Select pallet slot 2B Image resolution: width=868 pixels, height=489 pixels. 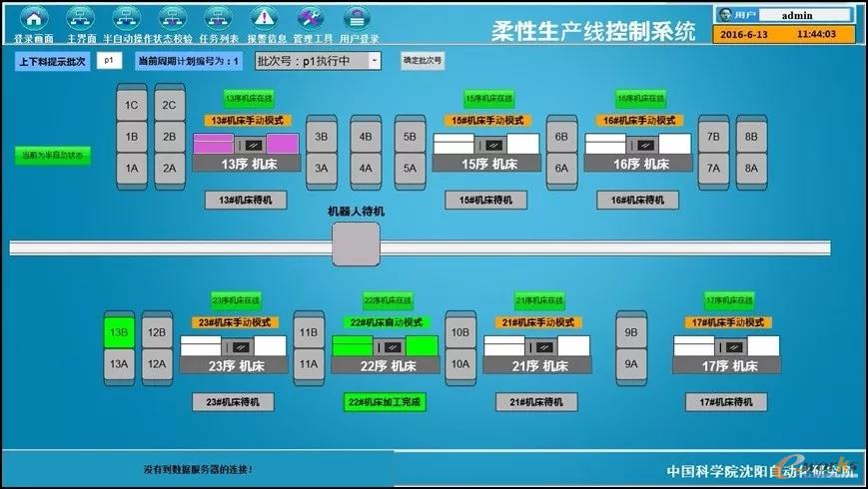point(170,137)
